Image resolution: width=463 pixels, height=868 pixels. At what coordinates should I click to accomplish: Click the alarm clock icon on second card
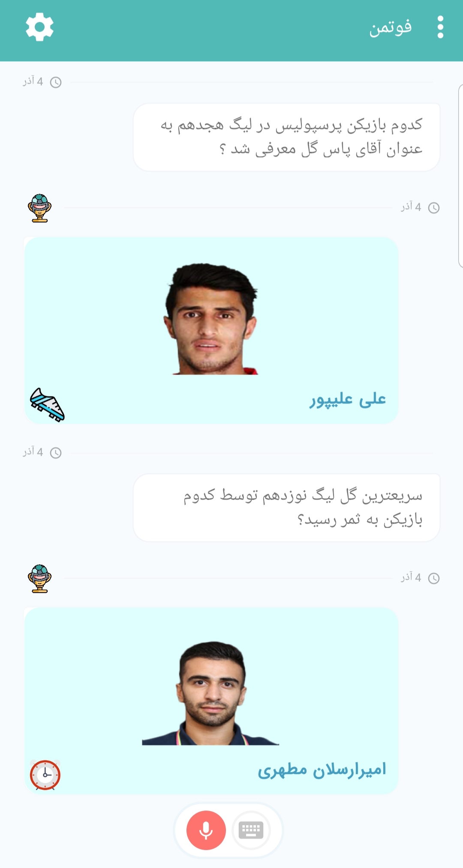coord(45,775)
